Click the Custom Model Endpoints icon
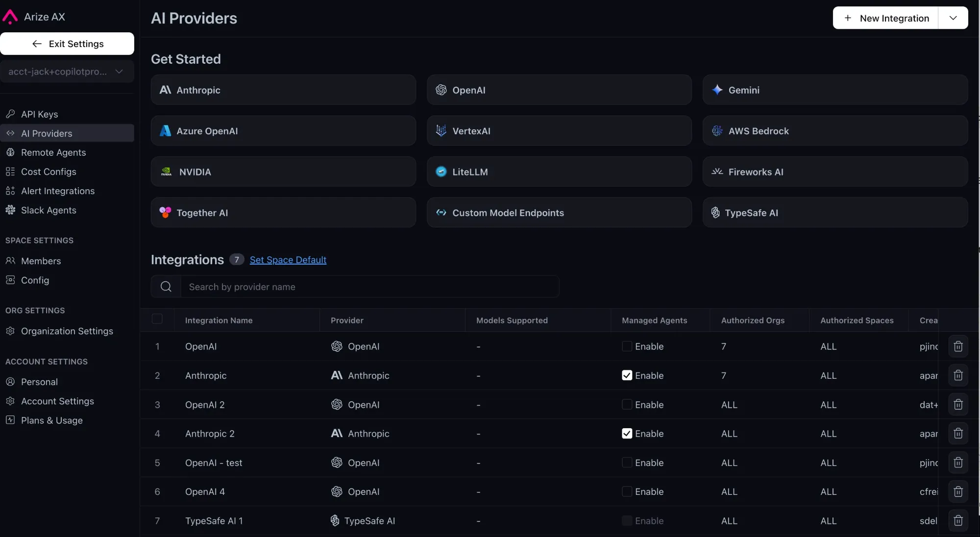Viewport: 980px width, 537px height. coord(441,213)
